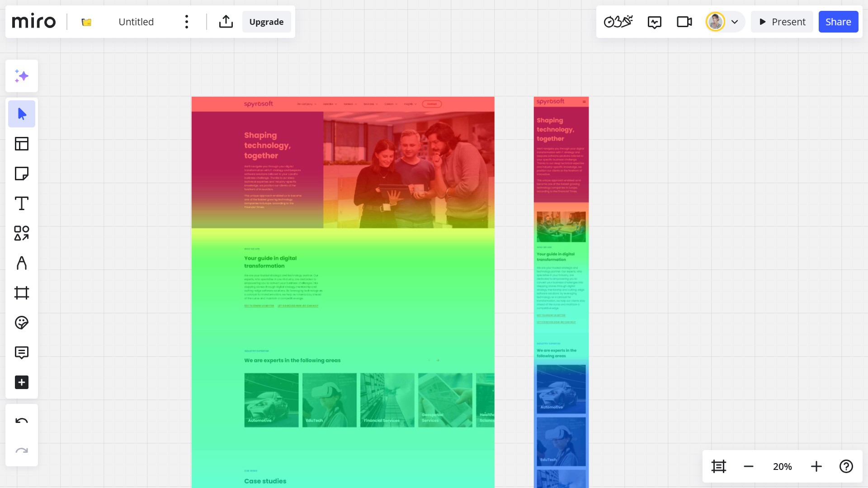Open Miro AI sparkle assistant

21,76
